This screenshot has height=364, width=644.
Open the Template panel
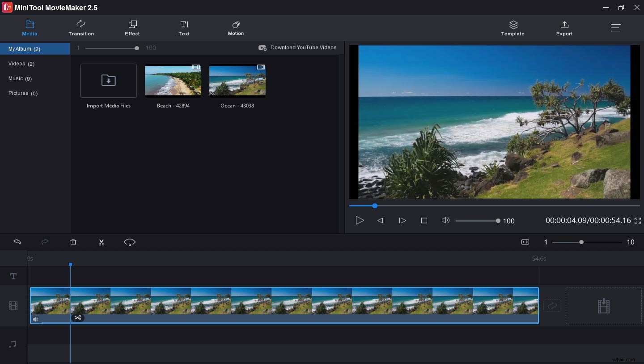(513, 28)
